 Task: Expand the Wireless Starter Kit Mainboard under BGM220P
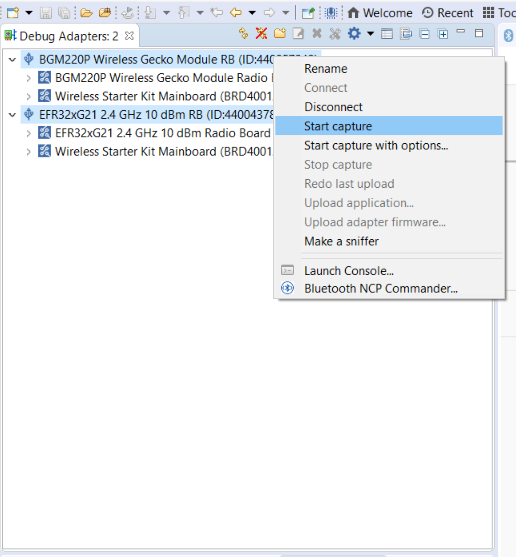tap(28, 96)
